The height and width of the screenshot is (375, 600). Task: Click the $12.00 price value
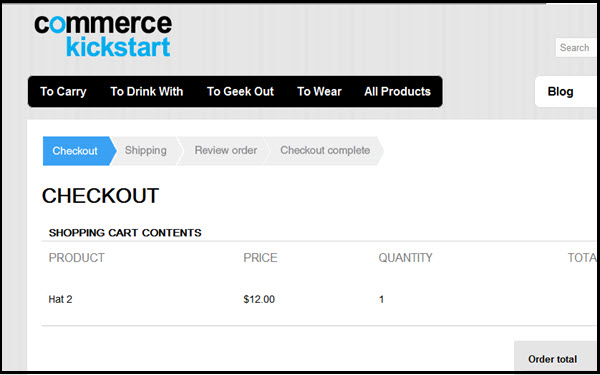259,299
